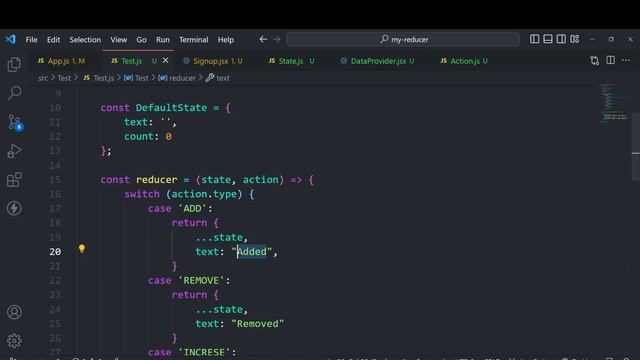Open the Selection menu
The width and height of the screenshot is (640, 360).
pyautogui.click(x=85, y=40)
